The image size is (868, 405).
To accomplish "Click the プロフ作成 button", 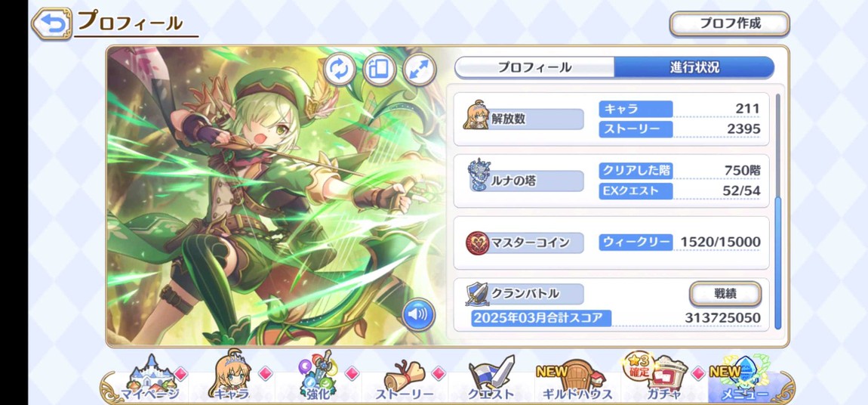I will click(730, 24).
